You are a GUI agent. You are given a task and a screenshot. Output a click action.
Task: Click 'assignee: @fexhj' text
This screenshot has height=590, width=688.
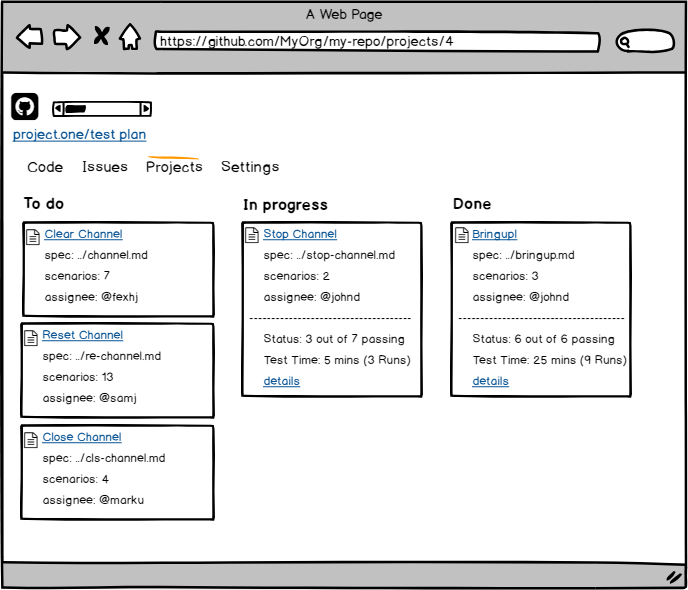coord(91,297)
